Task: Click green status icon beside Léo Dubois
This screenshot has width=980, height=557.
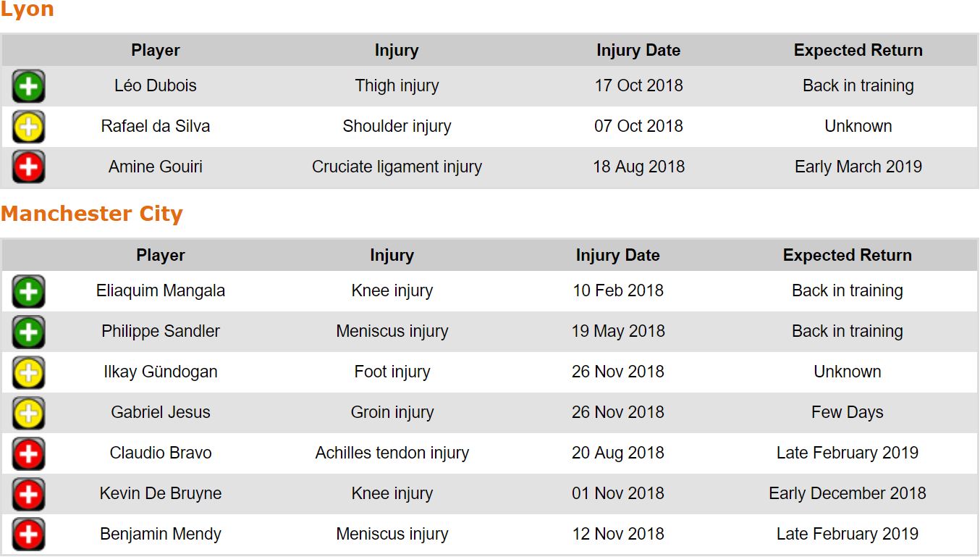Action: [x=28, y=86]
